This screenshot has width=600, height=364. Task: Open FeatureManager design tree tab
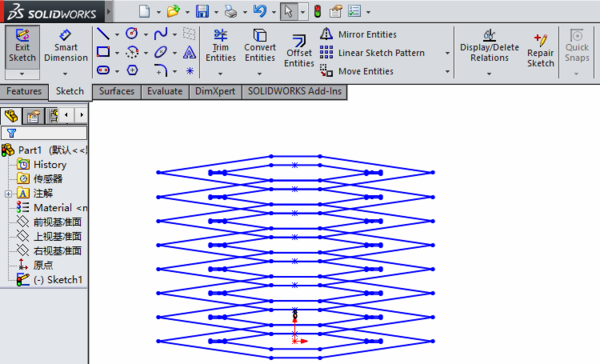pos(11,116)
